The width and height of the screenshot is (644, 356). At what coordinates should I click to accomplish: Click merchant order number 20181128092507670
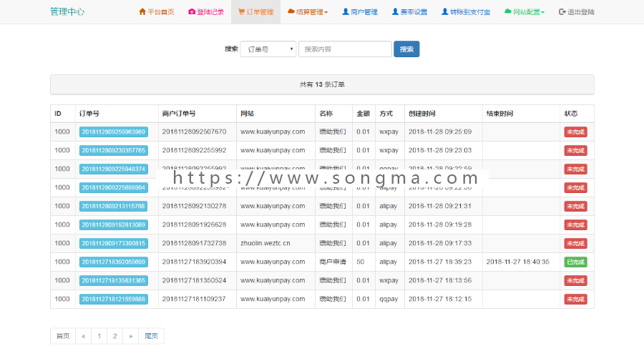[194, 132]
